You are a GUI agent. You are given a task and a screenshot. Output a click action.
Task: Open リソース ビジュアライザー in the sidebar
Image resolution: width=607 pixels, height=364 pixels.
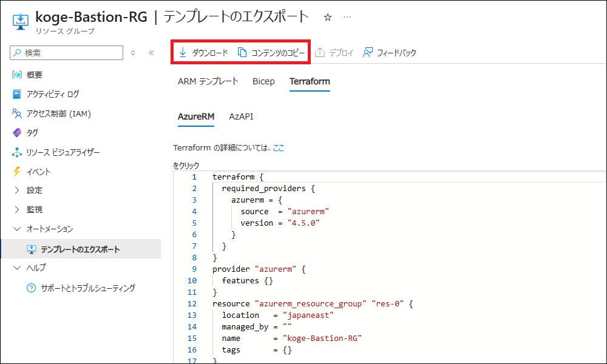63,152
